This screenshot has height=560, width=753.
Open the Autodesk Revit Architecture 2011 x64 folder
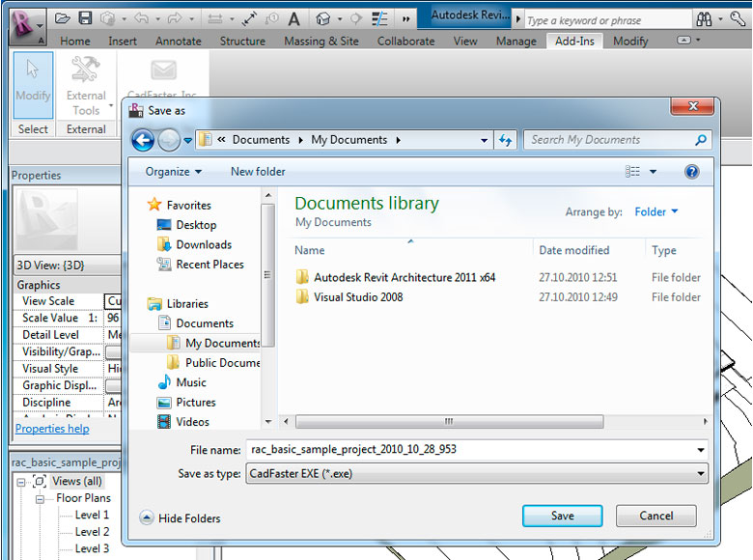click(404, 277)
